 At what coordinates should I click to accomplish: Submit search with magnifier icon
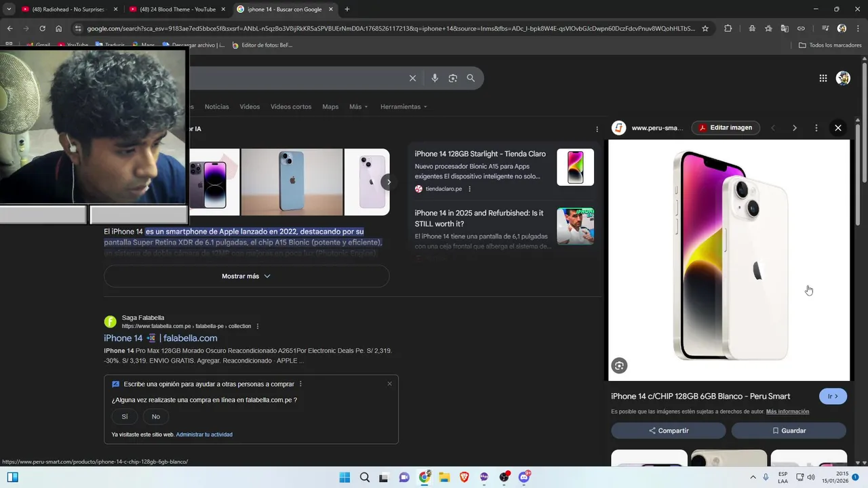(x=471, y=78)
